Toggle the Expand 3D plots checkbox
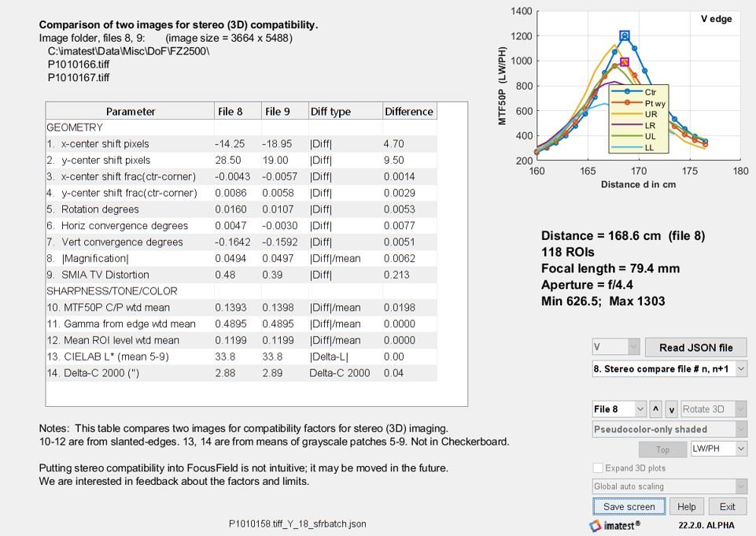The image size is (756, 536). click(598, 468)
